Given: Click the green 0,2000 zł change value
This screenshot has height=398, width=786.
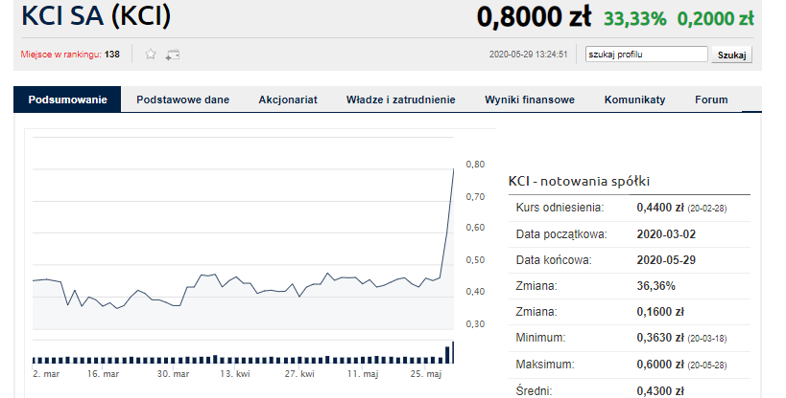Looking at the screenshot, I should tap(715, 19).
